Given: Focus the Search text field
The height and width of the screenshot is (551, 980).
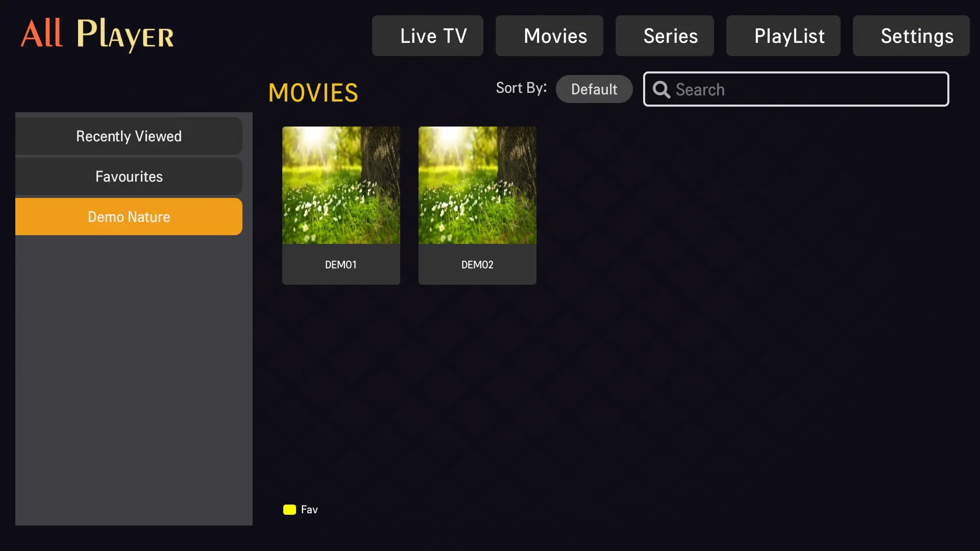Looking at the screenshot, I should point(806,89).
